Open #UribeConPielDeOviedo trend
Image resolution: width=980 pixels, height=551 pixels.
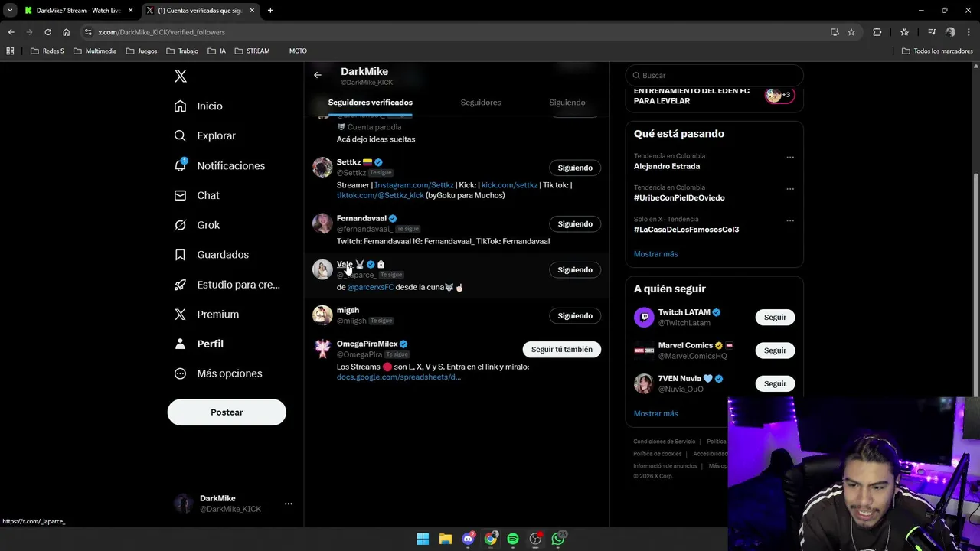click(x=679, y=197)
